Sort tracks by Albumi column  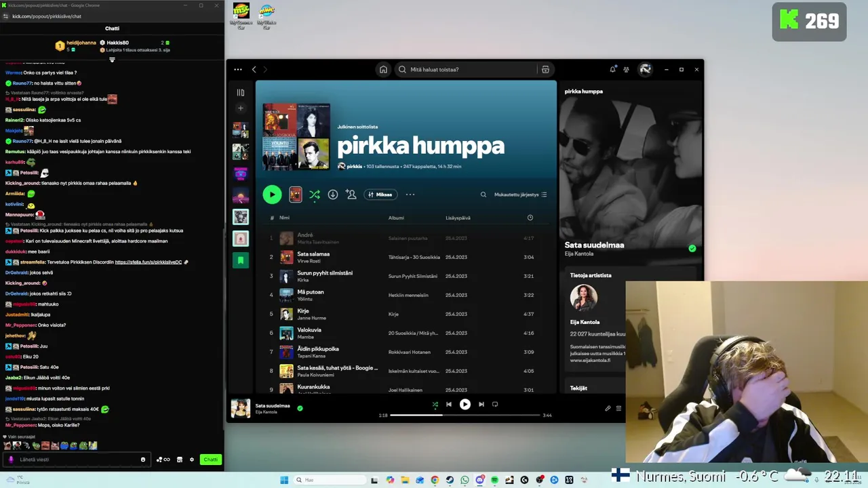tap(396, 218)
